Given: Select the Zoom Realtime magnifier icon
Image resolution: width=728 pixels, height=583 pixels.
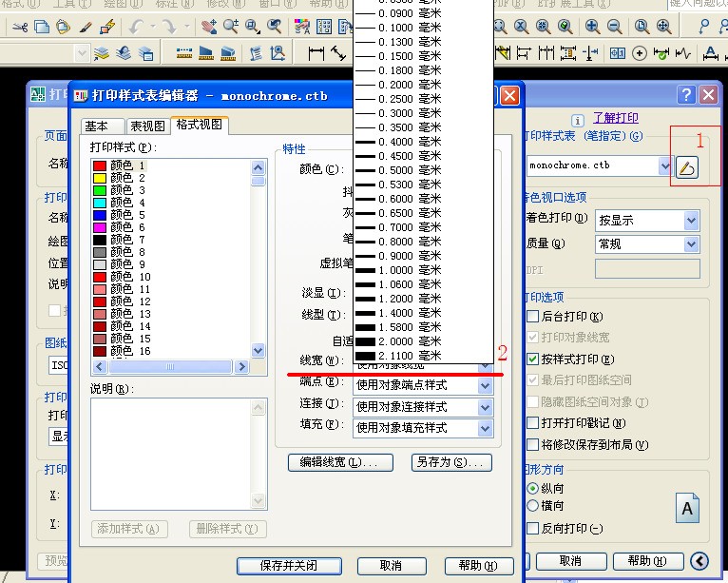Looking at the screenshot, I should point(231,27).
